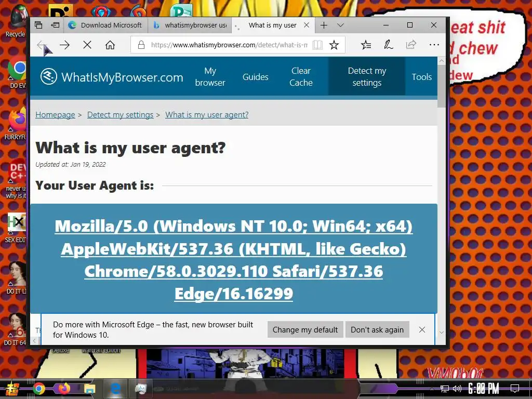
Task: Select the Firefox FURRYF desktop shortcut
Action: (15, 124)
